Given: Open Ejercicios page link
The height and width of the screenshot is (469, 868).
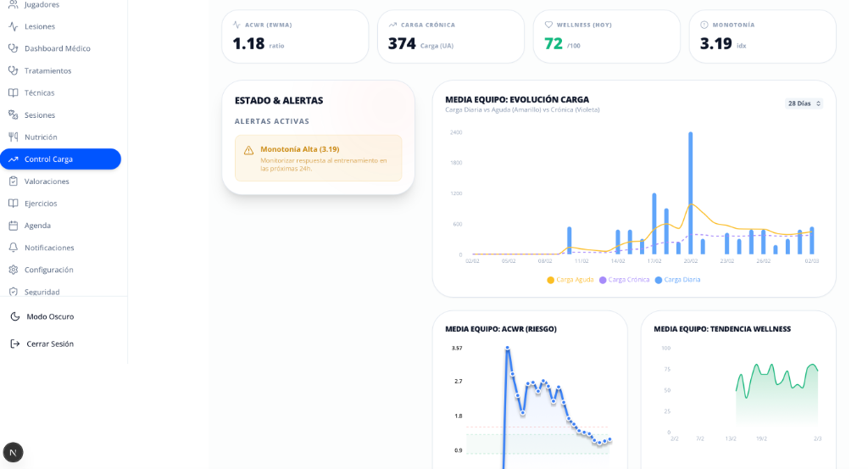Looking at the screenshot, I should [41, 204].
